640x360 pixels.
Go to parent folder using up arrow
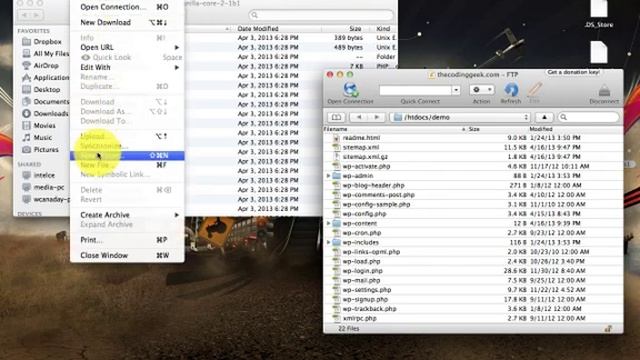tap(544, 118)
